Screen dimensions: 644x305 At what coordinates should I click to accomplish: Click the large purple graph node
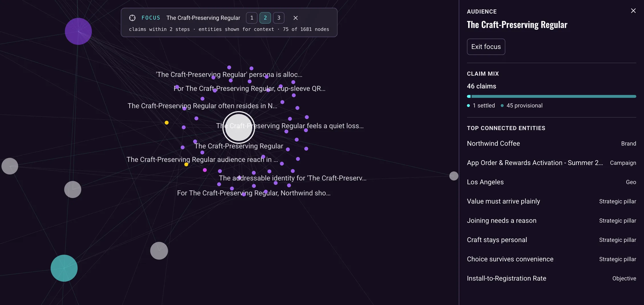click(x=78, y=31)
